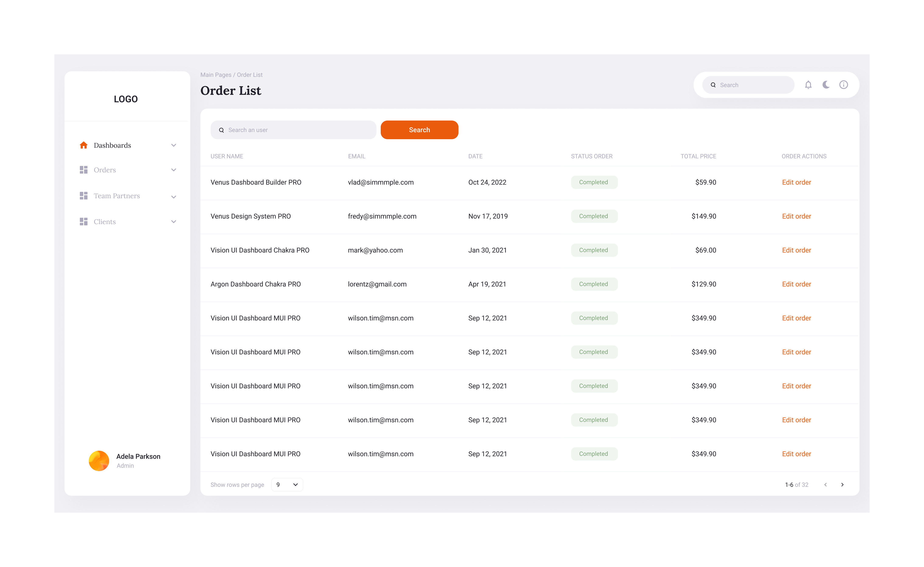
Task: Click the Search an user field
Action: click(293, 130)
